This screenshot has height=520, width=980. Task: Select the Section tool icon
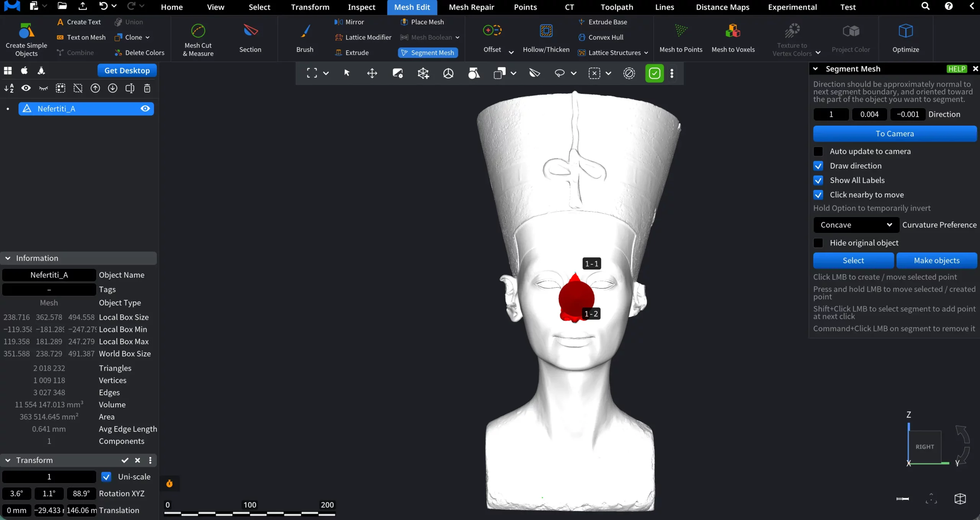click(x=250, y=31)
